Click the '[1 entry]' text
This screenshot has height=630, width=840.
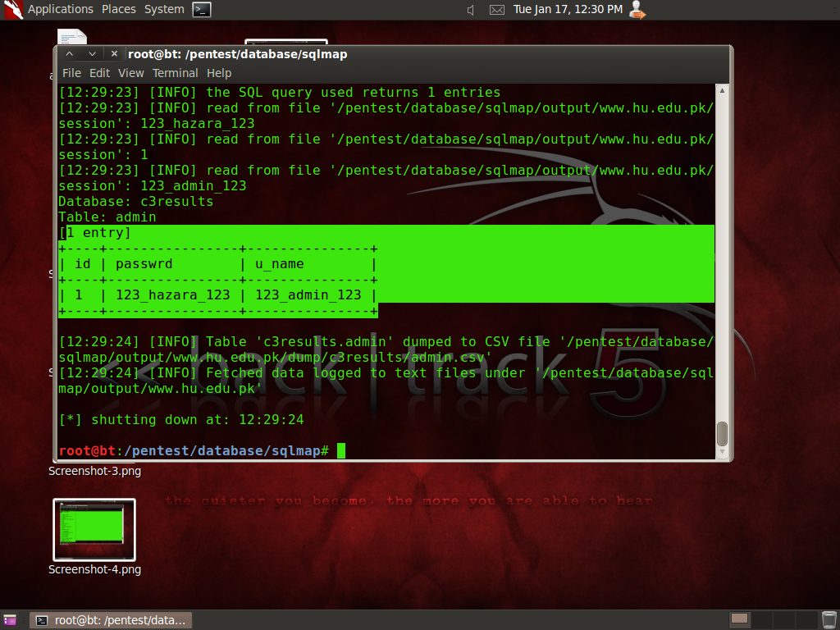point(95,232)
